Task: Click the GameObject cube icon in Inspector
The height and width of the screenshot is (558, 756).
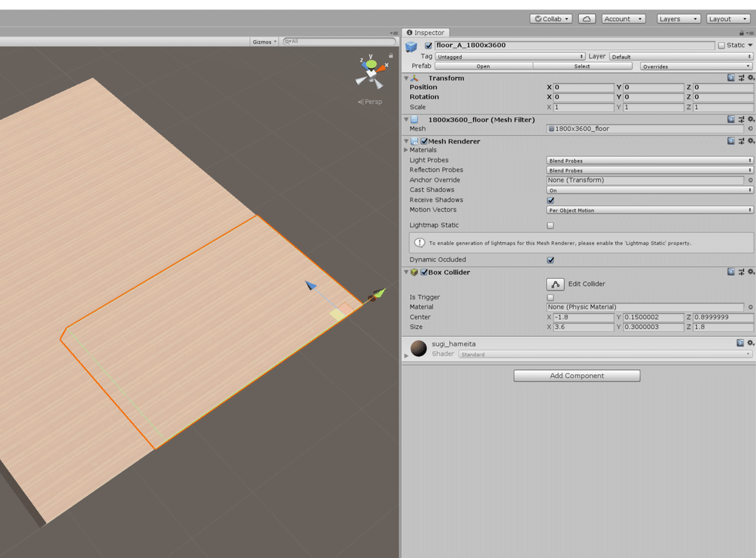Action: [x=411, y=47]
